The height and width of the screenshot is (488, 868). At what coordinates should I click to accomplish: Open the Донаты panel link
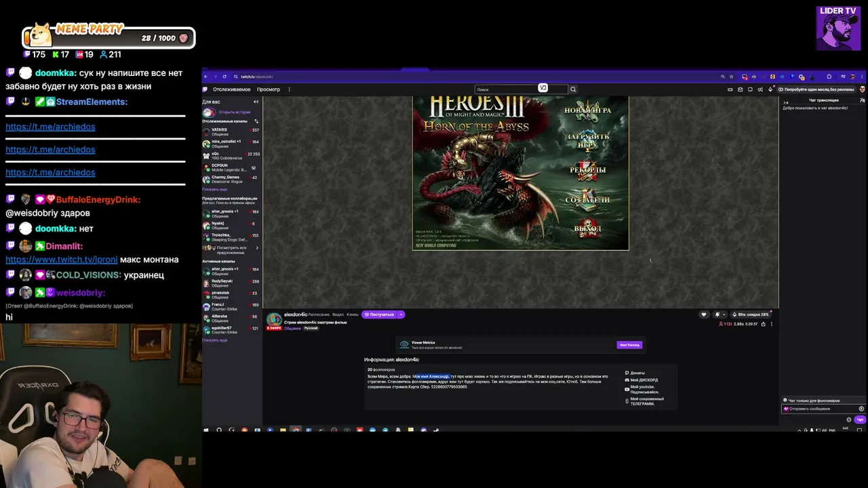point(635,373)
